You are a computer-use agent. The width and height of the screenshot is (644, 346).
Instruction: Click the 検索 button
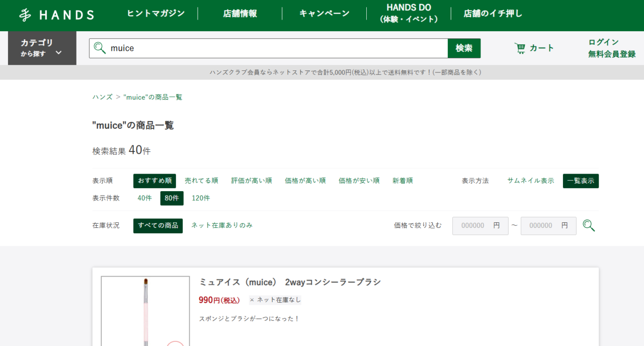point(464,48)
